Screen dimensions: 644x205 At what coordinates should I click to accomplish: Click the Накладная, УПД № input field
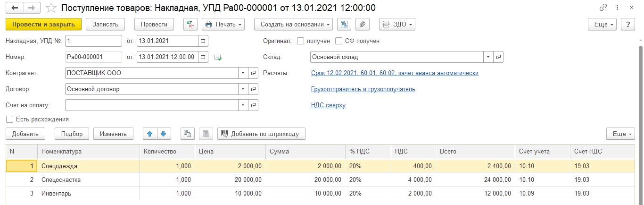pos(93,41)
